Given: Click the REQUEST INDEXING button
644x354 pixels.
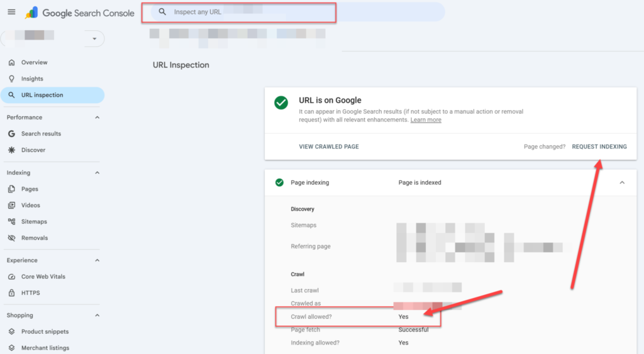Looking at the screenshot, I should [x=599, y=147].
